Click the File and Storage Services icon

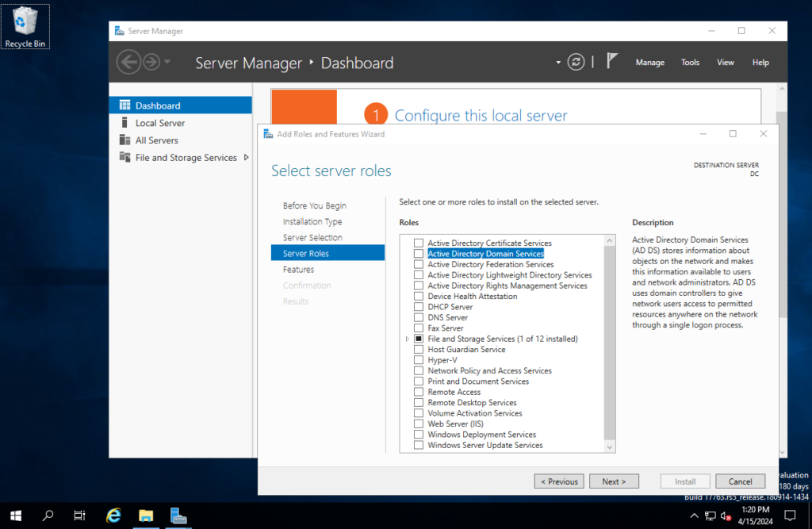coord(124,157)
